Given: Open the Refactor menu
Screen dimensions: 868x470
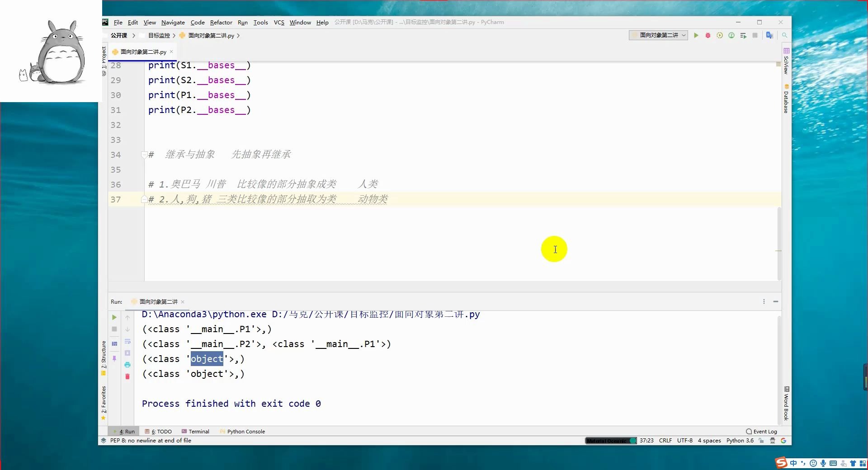Looking at the screenshot, I should pos(221,23).
